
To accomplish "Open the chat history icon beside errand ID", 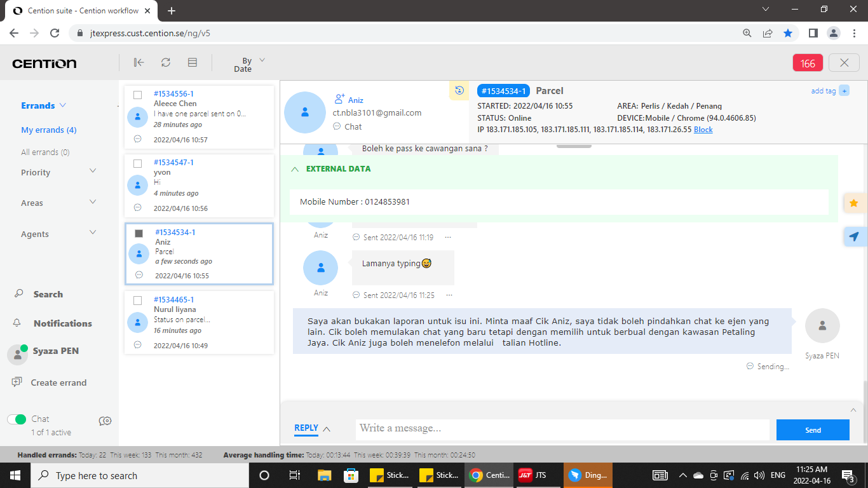I will (x=459, y=91).
